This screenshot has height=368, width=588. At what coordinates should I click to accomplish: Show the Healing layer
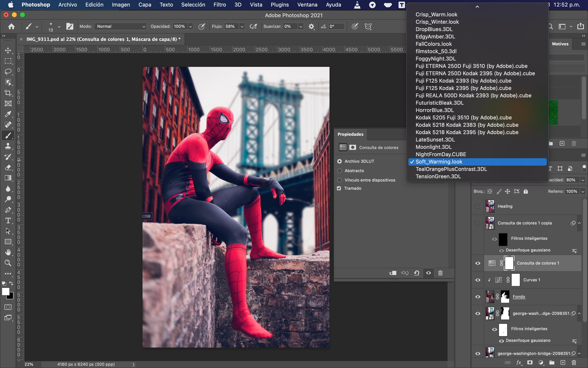[x=478, y=206]
